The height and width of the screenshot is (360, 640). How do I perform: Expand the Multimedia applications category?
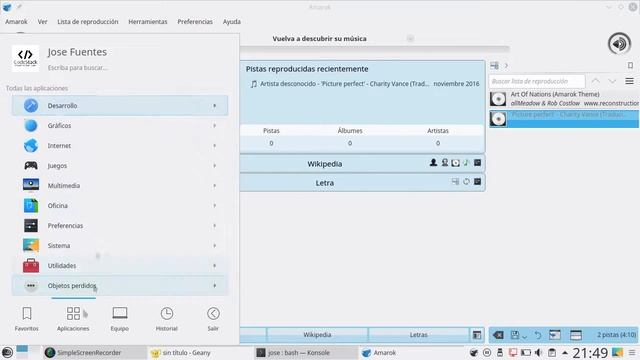(x=120, y=186)
